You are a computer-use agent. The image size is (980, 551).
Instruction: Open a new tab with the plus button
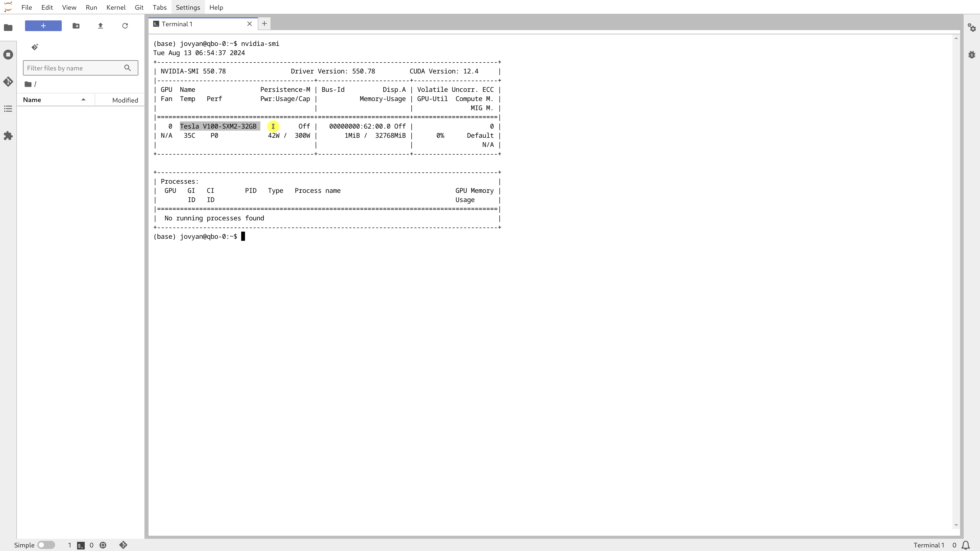click(264, 23)
